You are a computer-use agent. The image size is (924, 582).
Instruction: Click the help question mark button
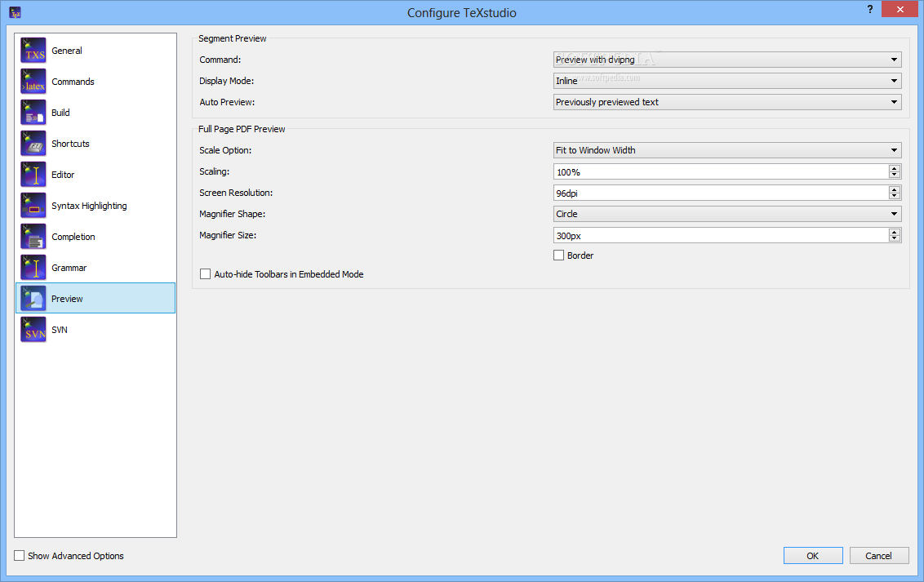coord(870,10)
